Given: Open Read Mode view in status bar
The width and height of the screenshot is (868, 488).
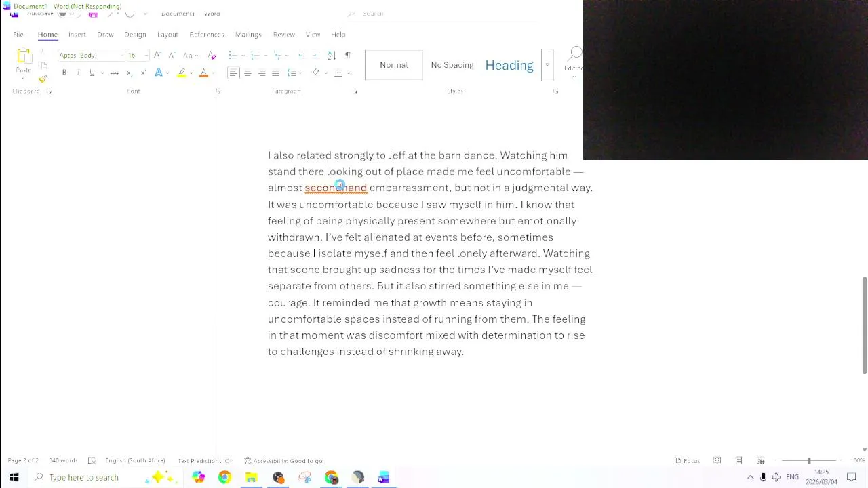Looking at the screenshot, I should click(x=717, y=461).
